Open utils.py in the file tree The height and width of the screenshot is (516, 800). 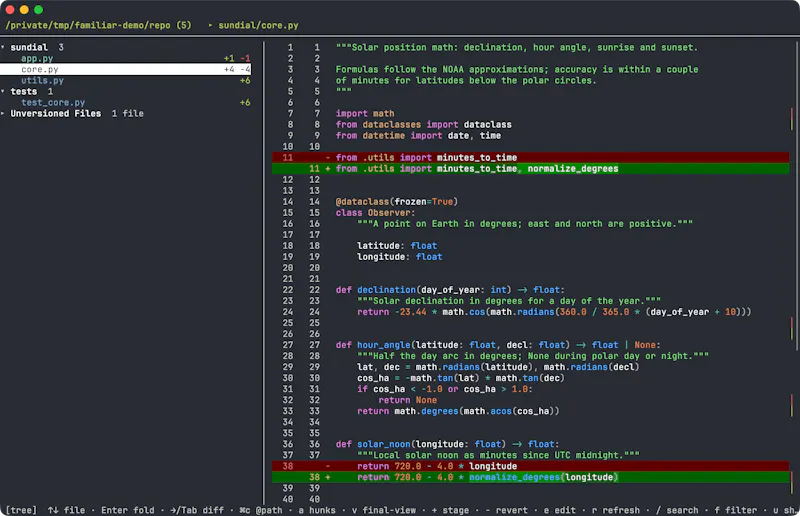tap(42, 80)
